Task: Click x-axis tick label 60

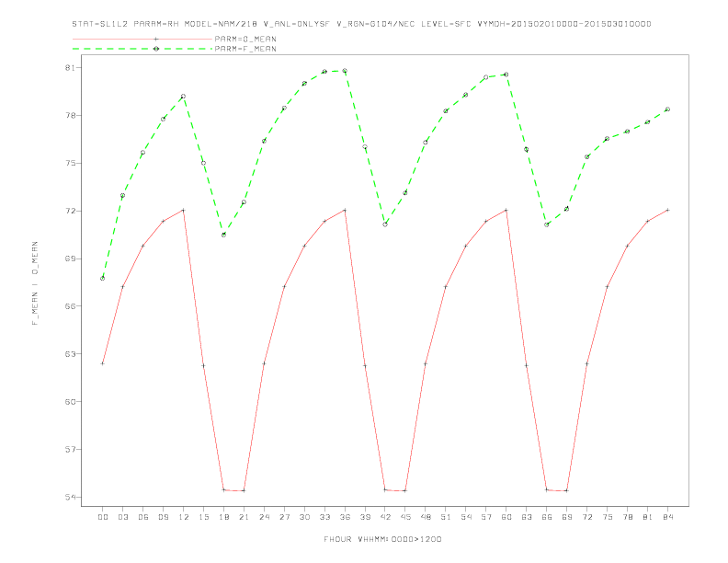Action: click(506, 517)
